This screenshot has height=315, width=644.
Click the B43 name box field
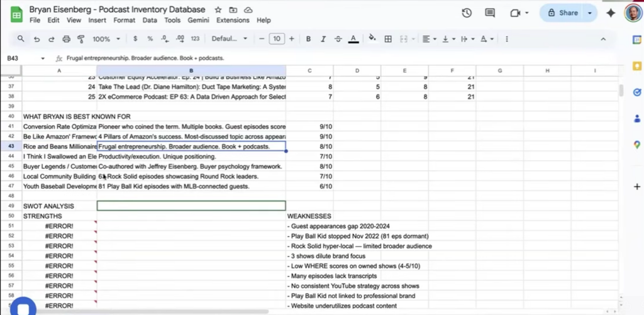tap(22, 58)
